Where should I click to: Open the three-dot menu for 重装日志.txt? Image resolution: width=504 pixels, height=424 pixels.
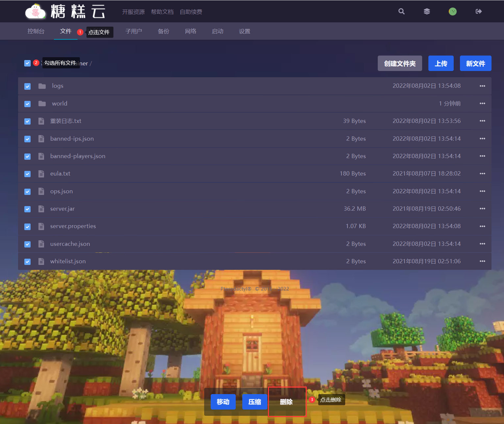(x=482, y=121)
